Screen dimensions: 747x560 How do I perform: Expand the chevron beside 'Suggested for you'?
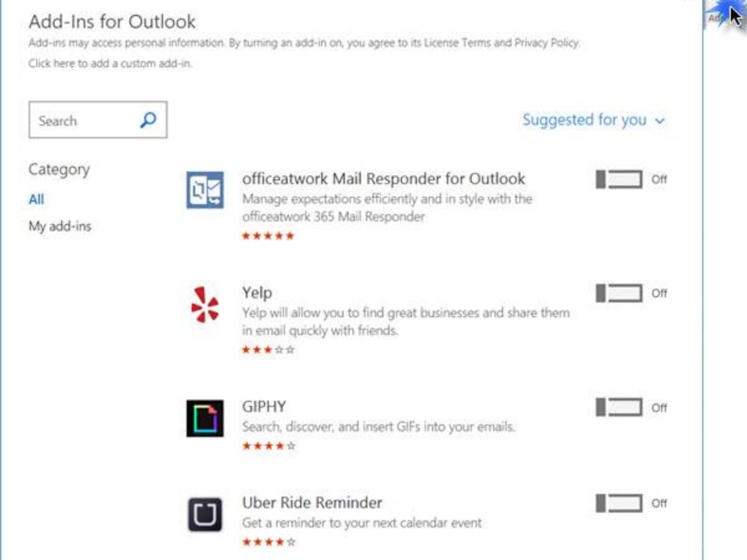pos(660,121)
